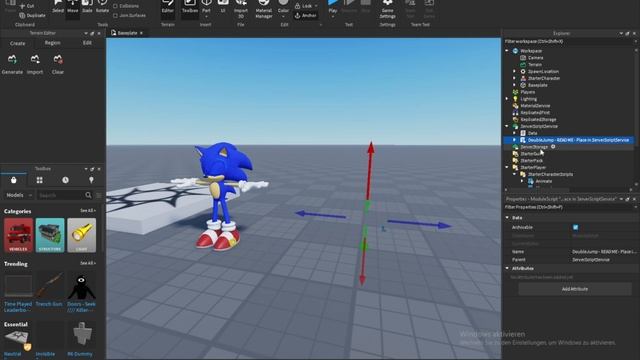
Task: Switch to the Edit tab in Terrain Editor
Action: [x=87, y=43]
